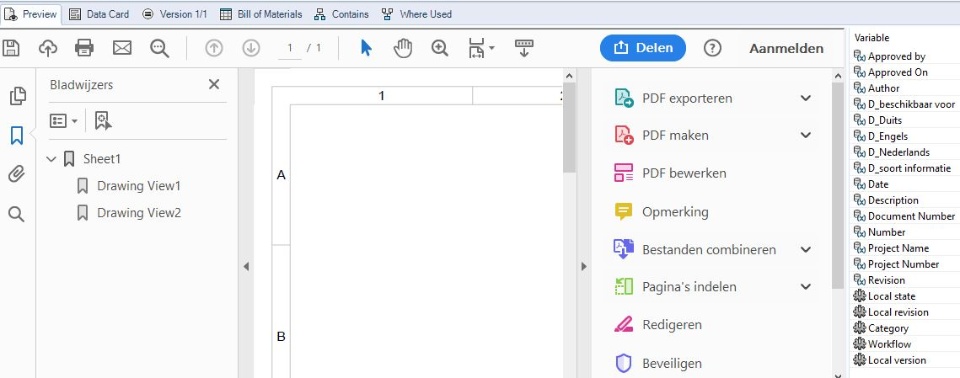Open the Where Used tab

coord(416,14)
